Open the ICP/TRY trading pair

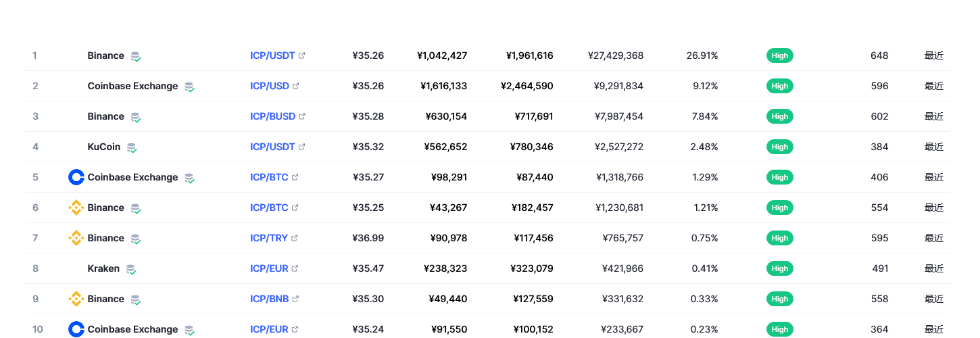pos(269,238)
